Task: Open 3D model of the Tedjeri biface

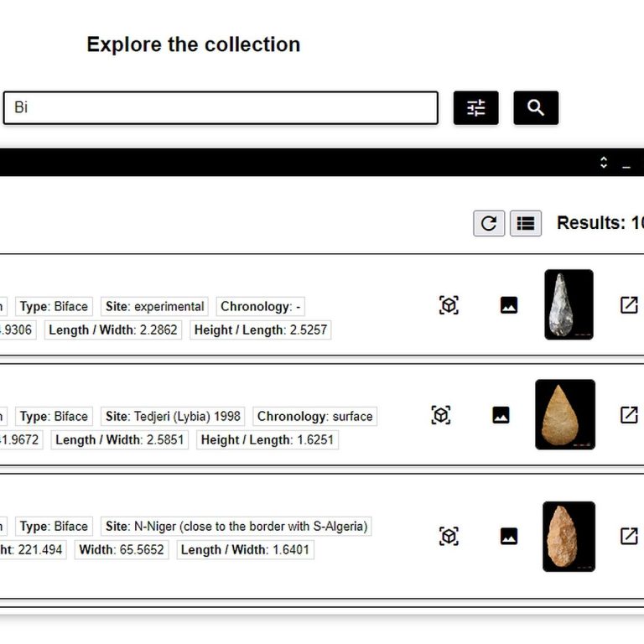Action: 441,415
